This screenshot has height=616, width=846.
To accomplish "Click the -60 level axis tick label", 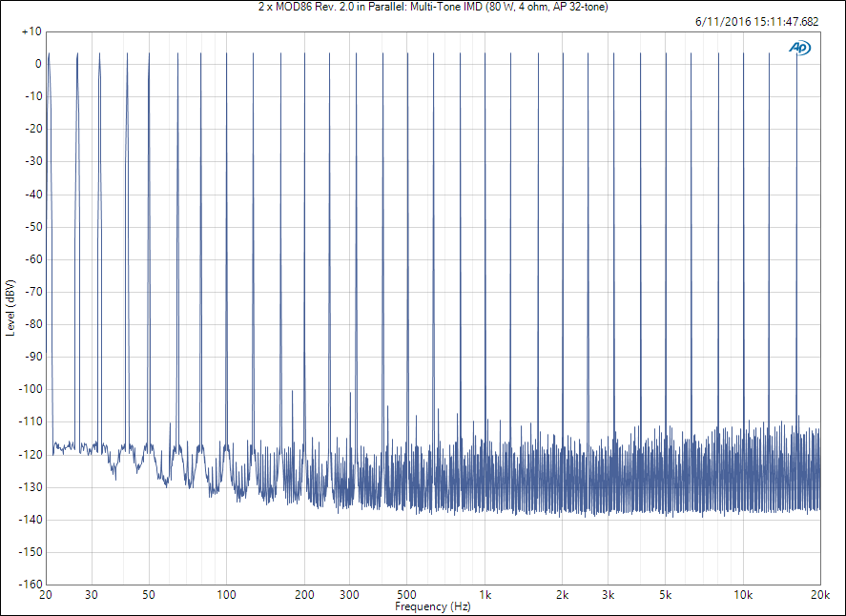I will [x=33, y=259].
